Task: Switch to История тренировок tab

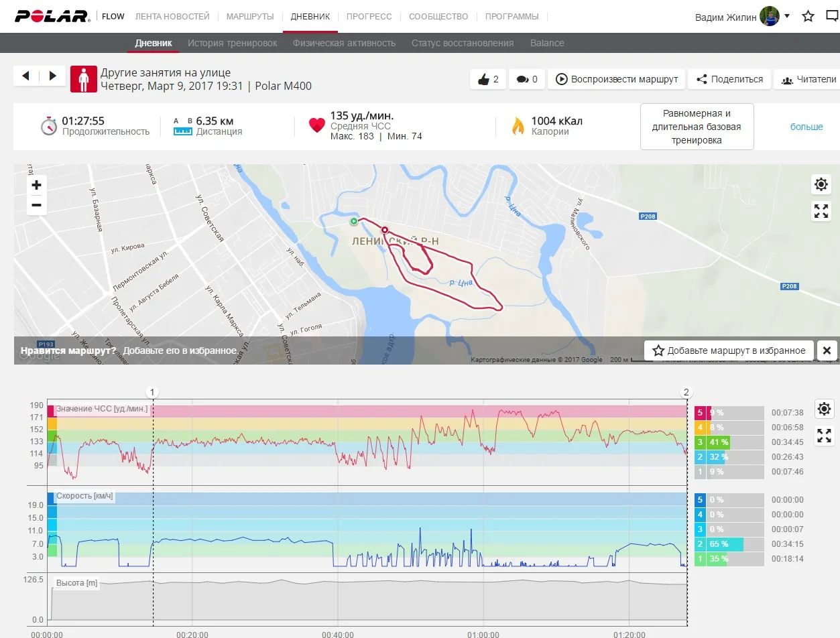Action: point(232,43)
